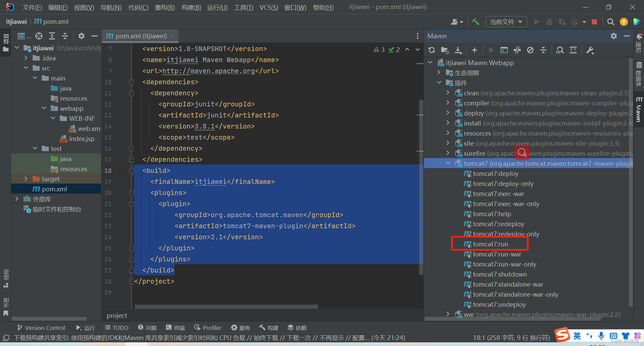Open notifications bell in right sidebar
This screenshot has width=644, height=346.
pyautogui.click(x=639, y=36)
